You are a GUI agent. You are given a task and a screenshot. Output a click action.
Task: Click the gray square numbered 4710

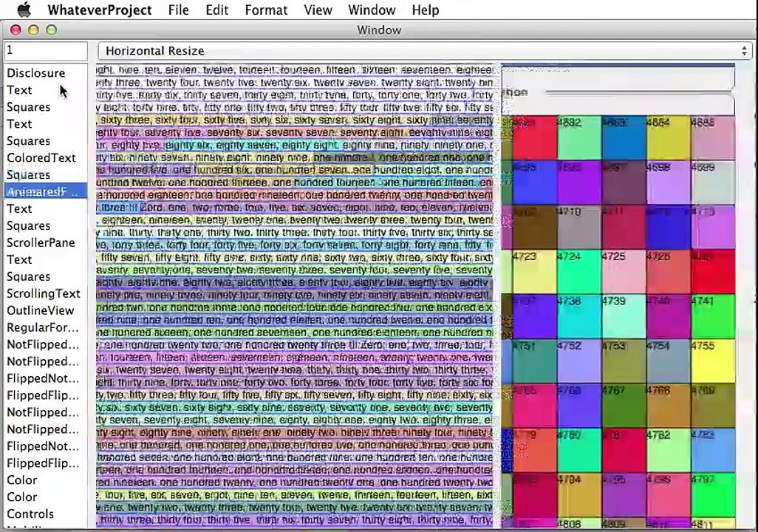click(x=579, y=228)
